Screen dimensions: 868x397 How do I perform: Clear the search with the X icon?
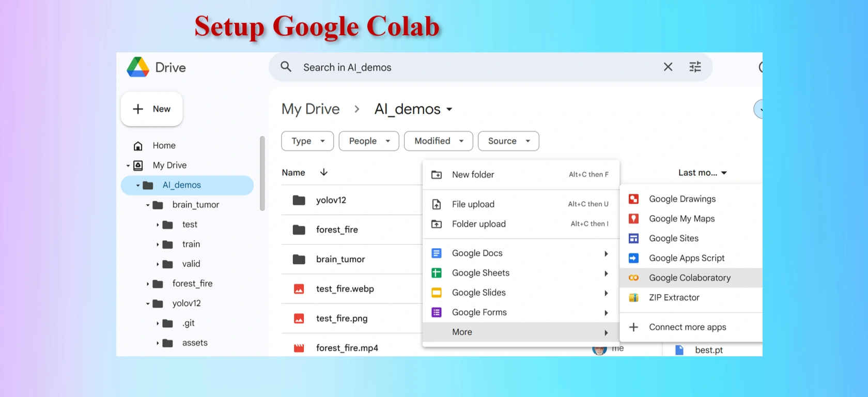click(668, 67)
